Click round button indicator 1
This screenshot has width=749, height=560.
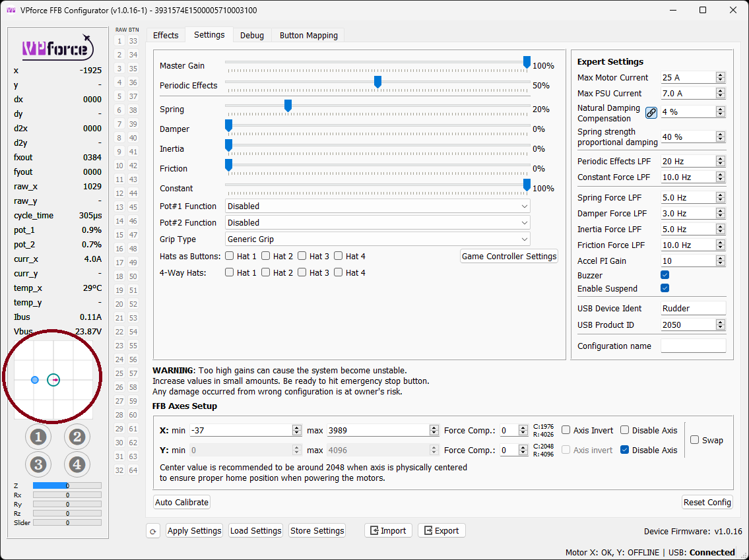point(38,437)
